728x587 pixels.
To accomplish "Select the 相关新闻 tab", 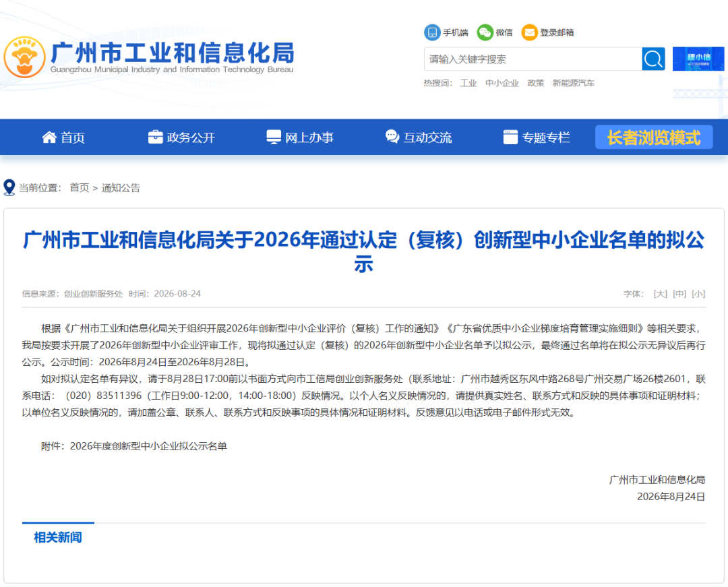I will (x=58, y=537).
